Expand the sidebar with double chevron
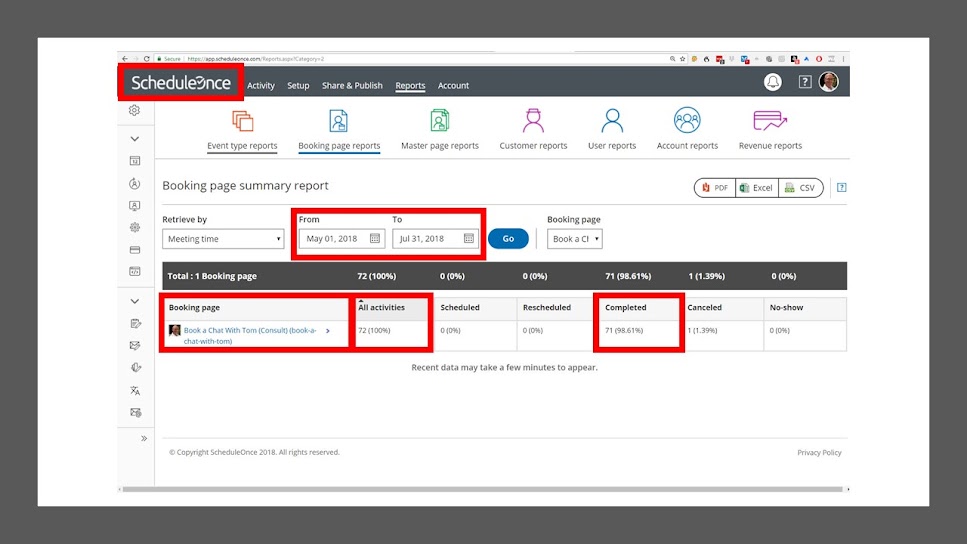Image resolution: width=967 pixels, height=544 pixels. [144, 439]
